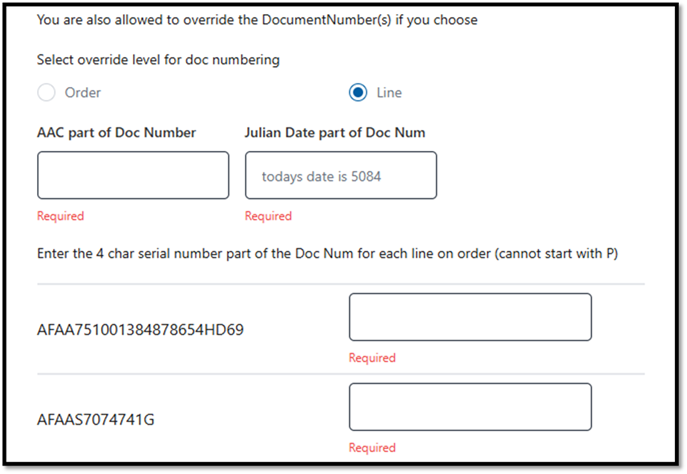This screenshot has height=474, width=687.
Task: Focus the AAC part of Doc Number field
Action: coord(133,176)
